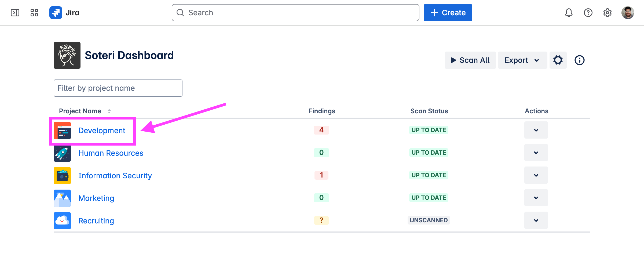The image size is (644, 275).
Task: Focus the Filter by project name field
Action: [x=118, y=88]
